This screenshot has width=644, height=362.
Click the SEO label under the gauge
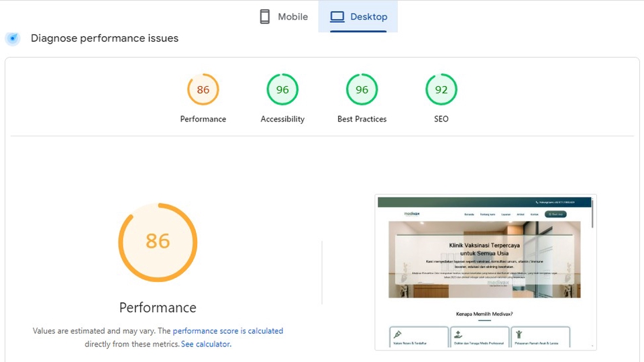point(441,119)
